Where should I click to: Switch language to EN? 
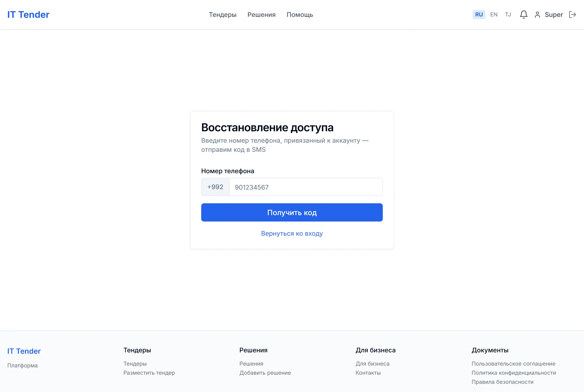[x=494, y=15]
